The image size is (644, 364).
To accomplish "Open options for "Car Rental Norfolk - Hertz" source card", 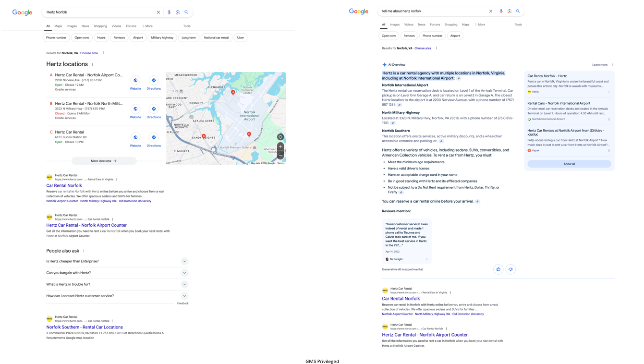I will (x=609, y=92).
